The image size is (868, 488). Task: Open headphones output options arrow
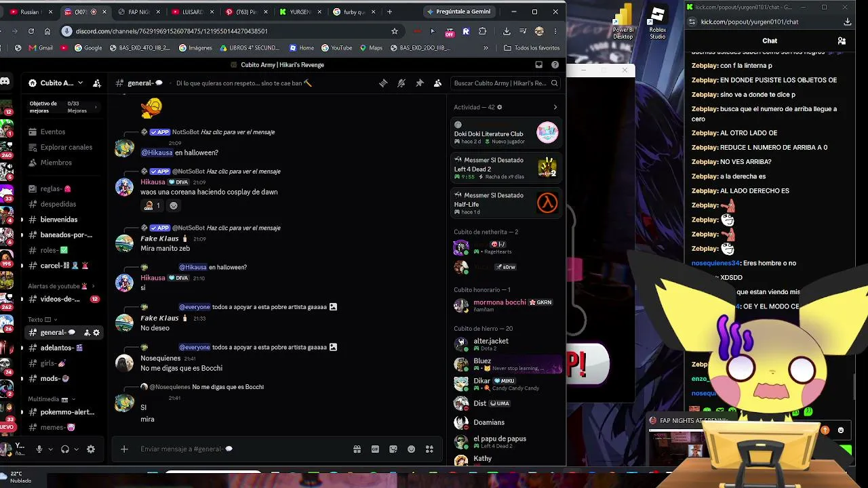point(76,449)
